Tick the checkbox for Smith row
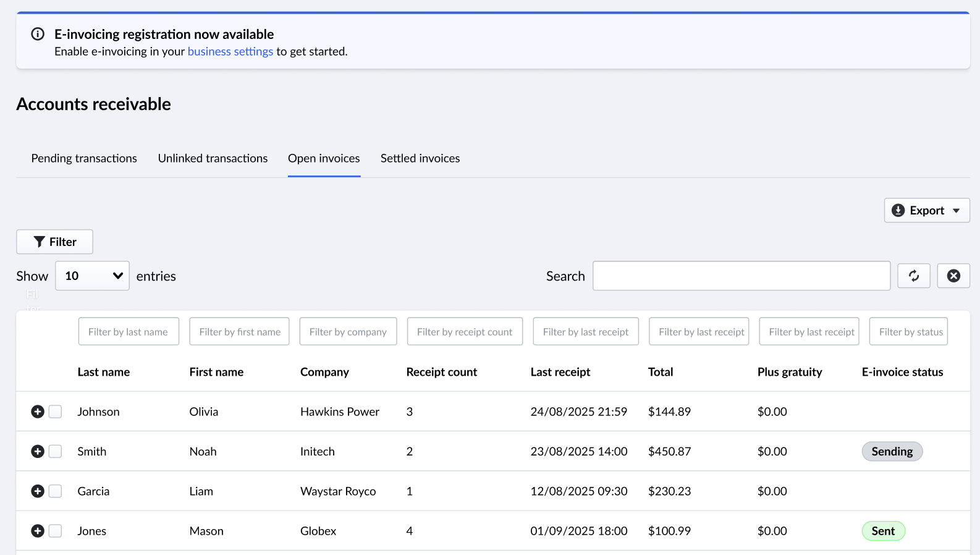This screenshot has width=980, height=555. point(55,451)
